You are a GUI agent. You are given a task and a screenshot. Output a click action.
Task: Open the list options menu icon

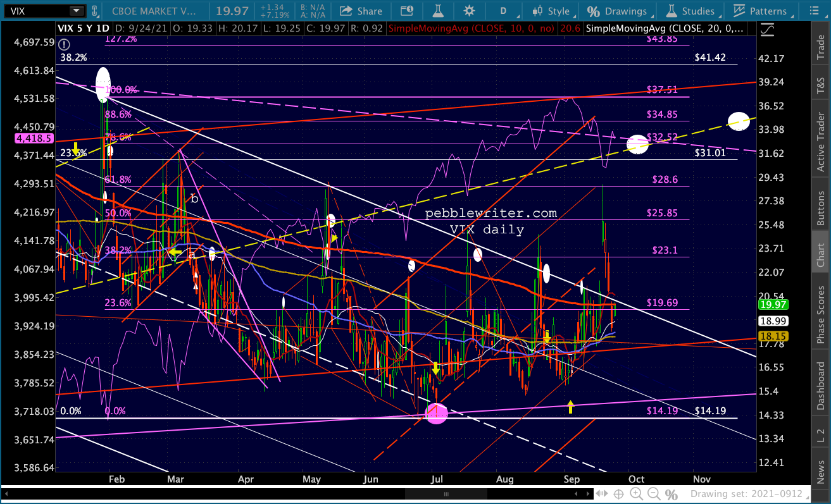click(815, 11)
